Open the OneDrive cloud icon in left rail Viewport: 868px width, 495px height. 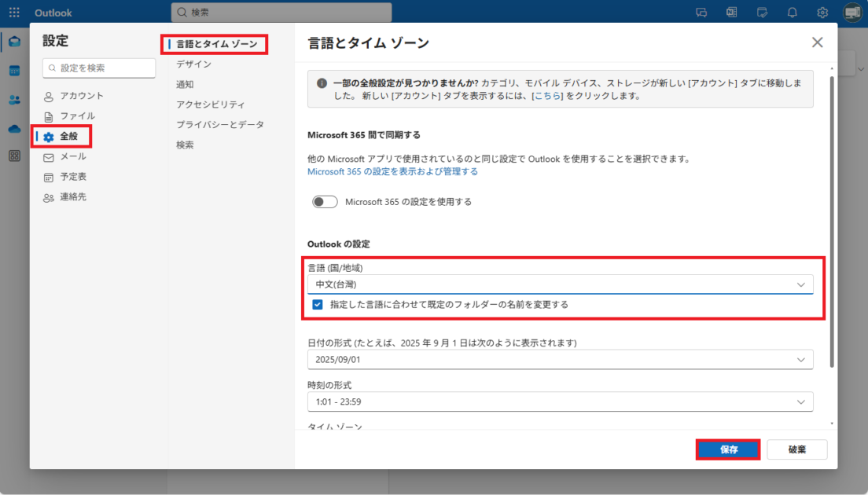click(x=14, y=129)
